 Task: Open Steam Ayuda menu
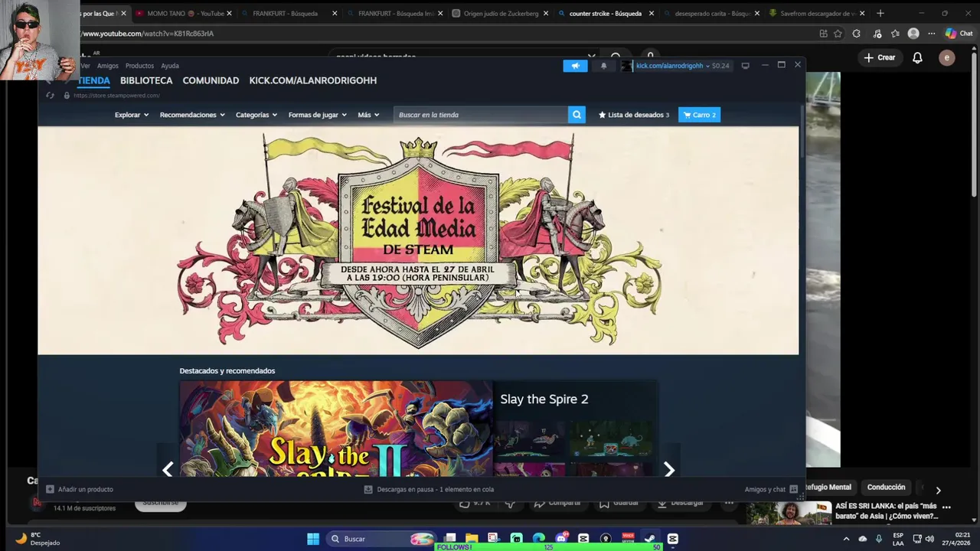coord(170,66)
